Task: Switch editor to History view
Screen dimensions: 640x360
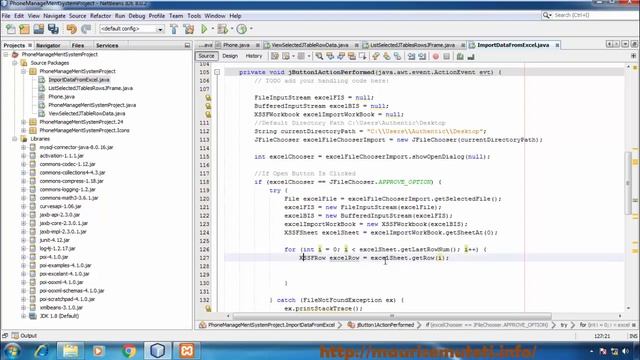Action: (253, 56)
